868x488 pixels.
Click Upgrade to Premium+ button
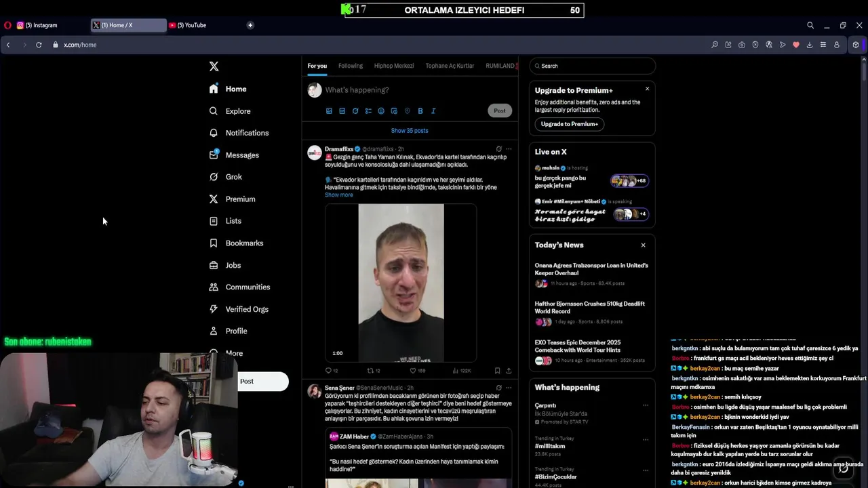(570, 124)
